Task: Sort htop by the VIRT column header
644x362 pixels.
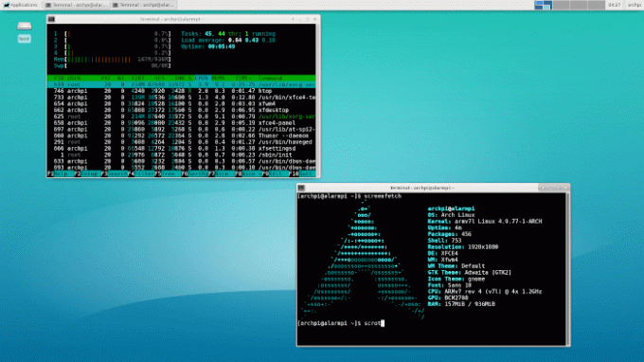Action: point(137,78)
